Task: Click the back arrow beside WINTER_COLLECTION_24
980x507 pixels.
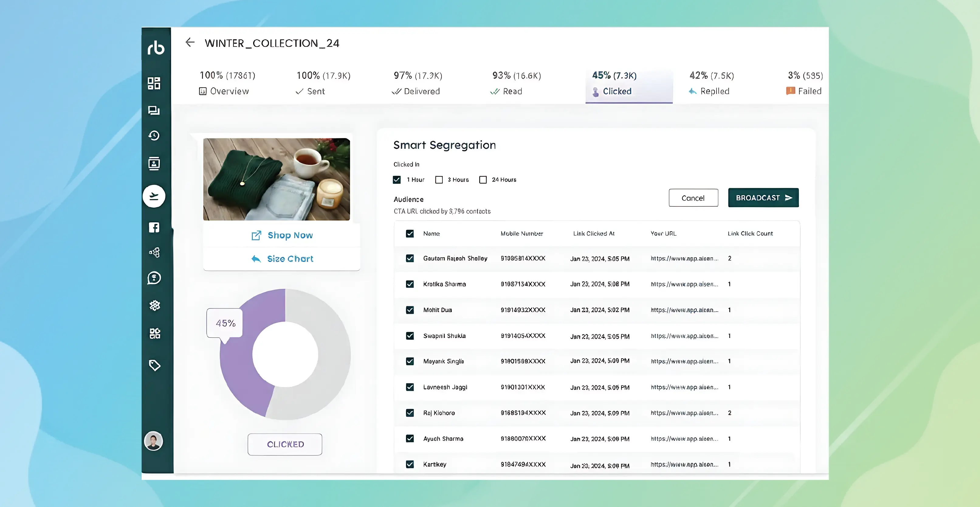Action: [x=190, y=42]
